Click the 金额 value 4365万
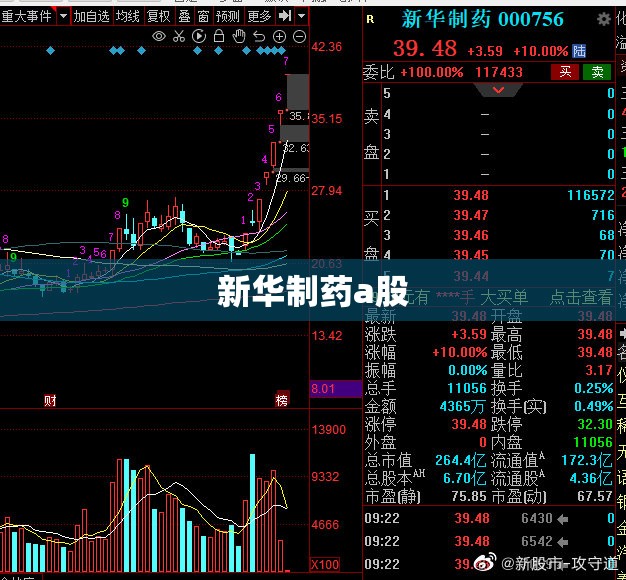The height and width of the screenshot is (580, 626). click(x=462, y=407)
